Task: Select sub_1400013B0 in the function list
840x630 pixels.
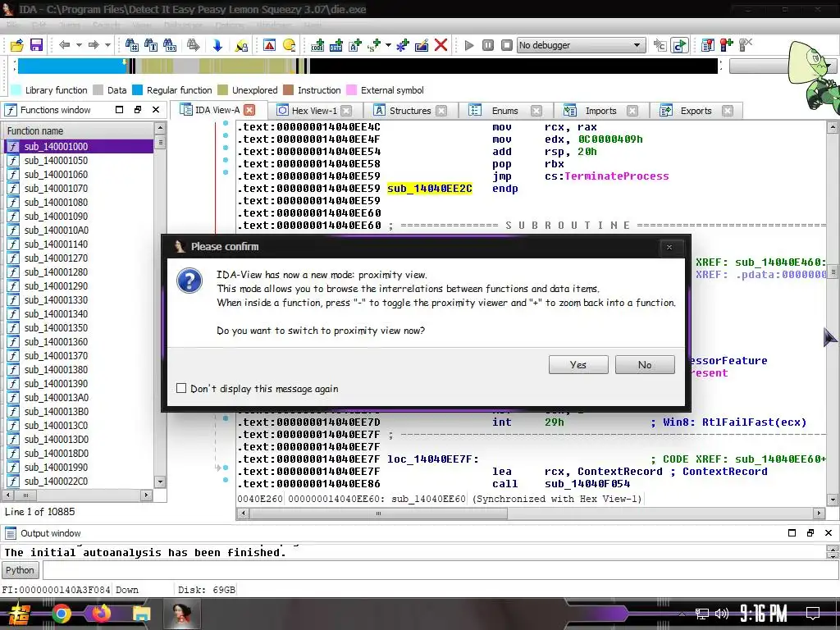Action: 79,411
